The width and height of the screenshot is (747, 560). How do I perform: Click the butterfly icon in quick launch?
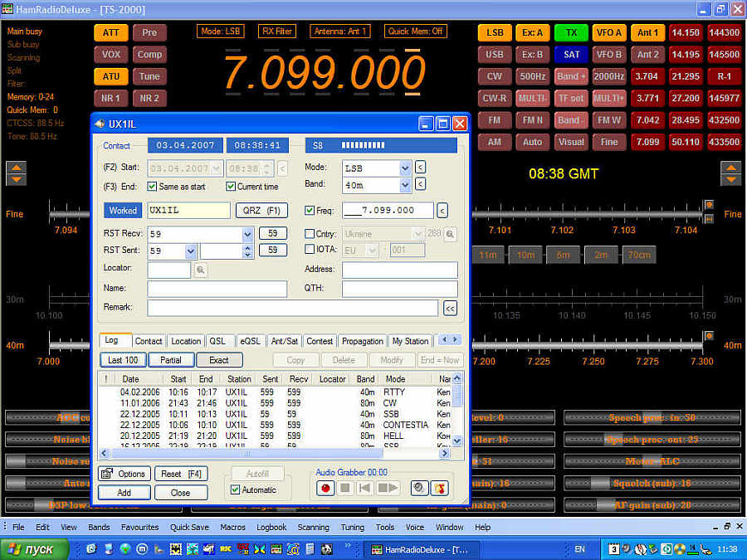260,549
